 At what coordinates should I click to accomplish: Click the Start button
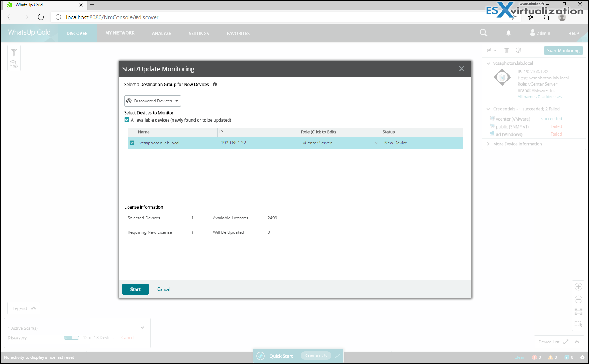[135, 289]
